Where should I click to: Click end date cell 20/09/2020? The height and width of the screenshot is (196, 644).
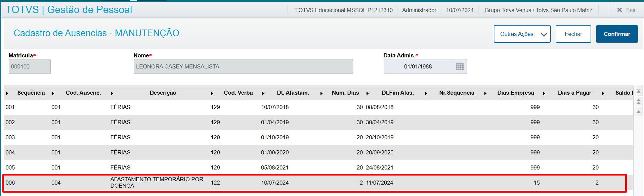[x=380, y=152]
